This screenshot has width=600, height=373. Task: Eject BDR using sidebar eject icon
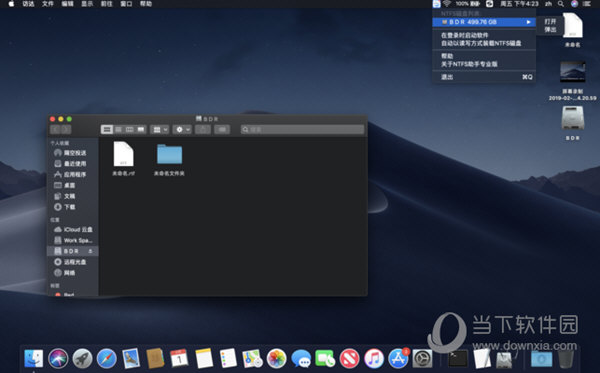(x=90, y=251)
